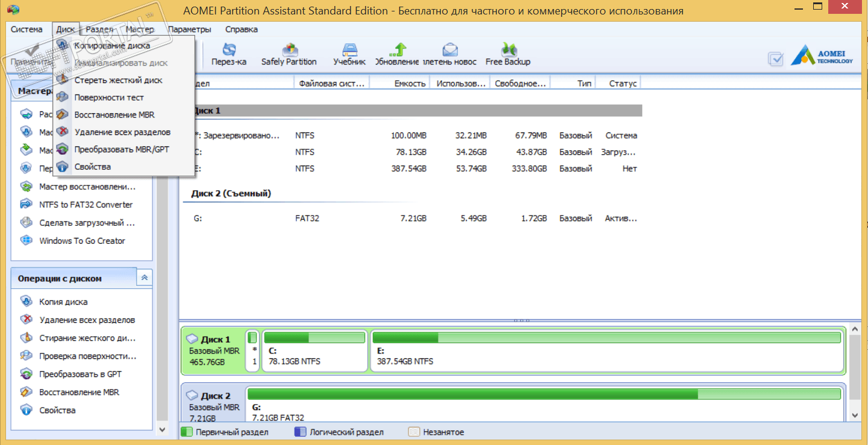This screenshot has width=868, height=445.
Task: Select the Зарезервировано partition row
Action: coord(412,135)
